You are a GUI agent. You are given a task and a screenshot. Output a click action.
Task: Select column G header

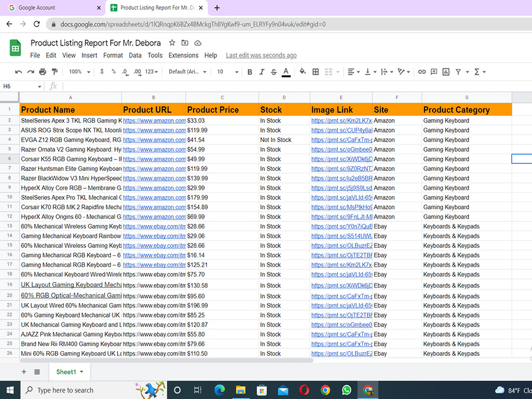click(x=467, y=97)
